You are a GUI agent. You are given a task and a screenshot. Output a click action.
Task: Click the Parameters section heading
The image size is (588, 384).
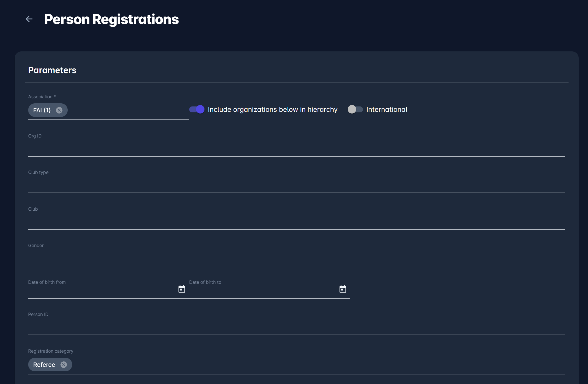(x=52, y=70)
